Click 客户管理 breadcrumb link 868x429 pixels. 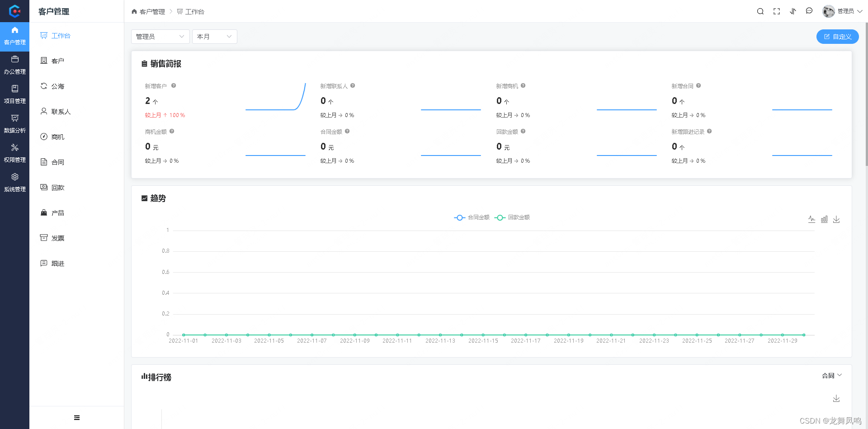click(x=148, y=12)
